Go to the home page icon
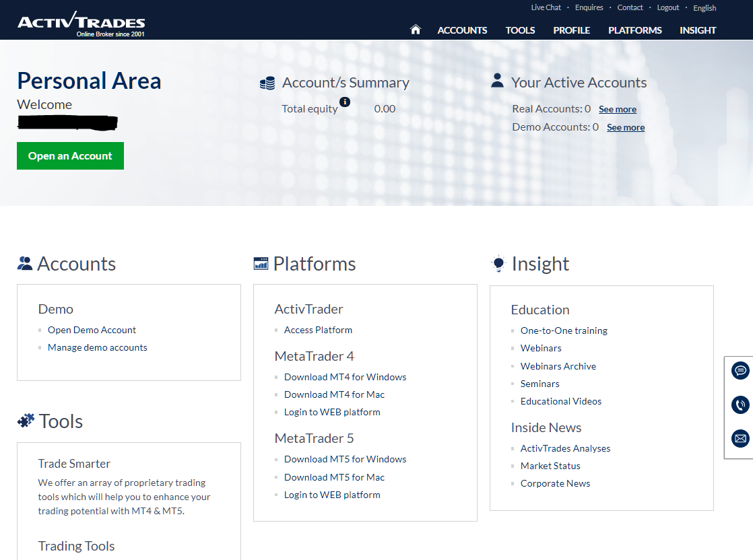Image resolution: width=753 pixels, height=560 pixels. pos(416,30)
